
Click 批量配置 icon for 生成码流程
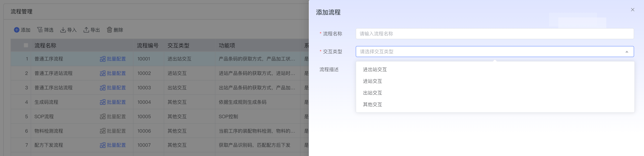(x=102, y=102)
